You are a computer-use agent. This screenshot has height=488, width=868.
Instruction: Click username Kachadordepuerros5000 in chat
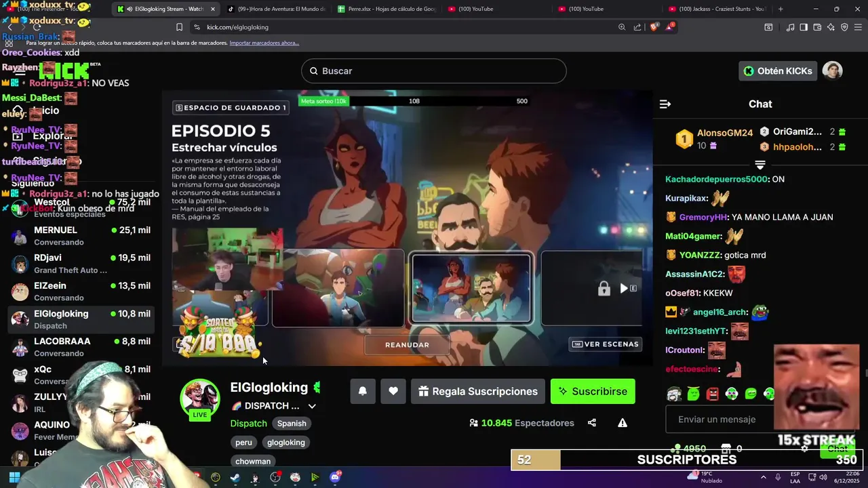coord(717,180)
